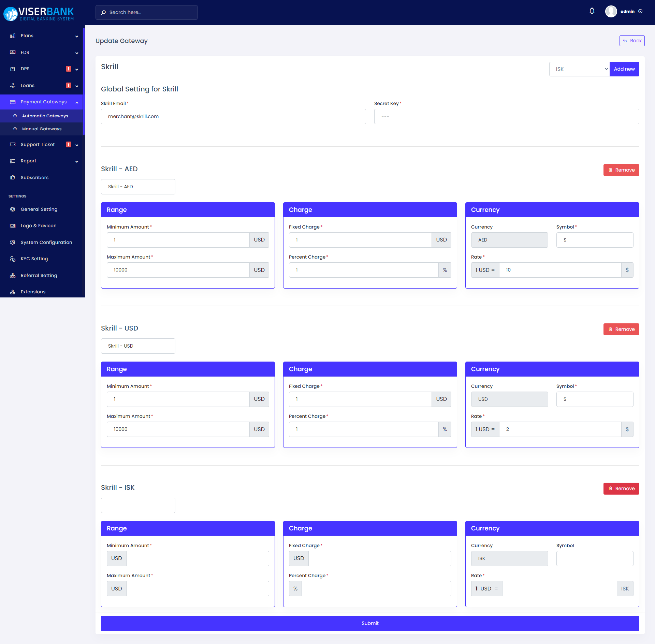655x644 pixels.
Task: Click empty Skrill - ISK name field
Action: pos(138,505)
